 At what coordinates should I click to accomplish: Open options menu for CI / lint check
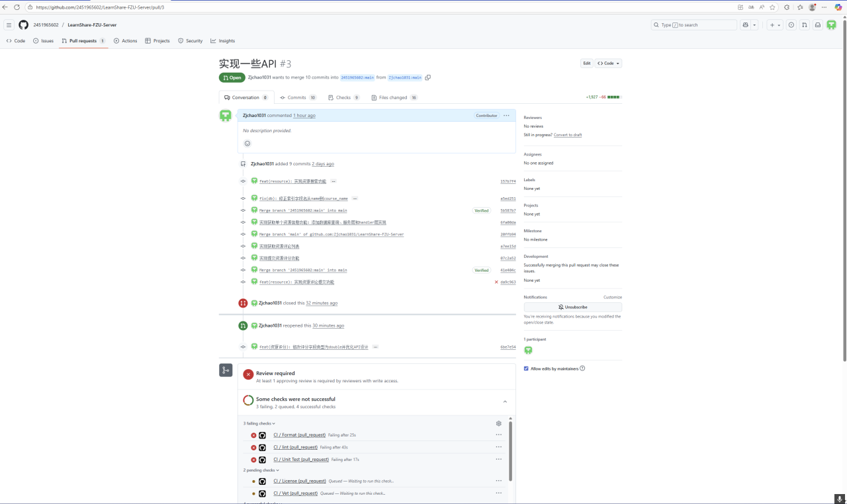tap(498, 447)
